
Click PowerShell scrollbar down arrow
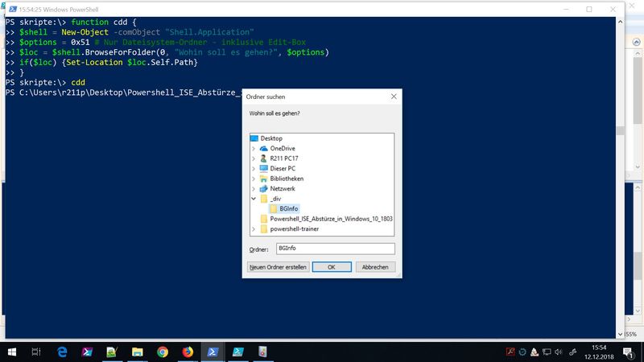(x=620, y=335)
